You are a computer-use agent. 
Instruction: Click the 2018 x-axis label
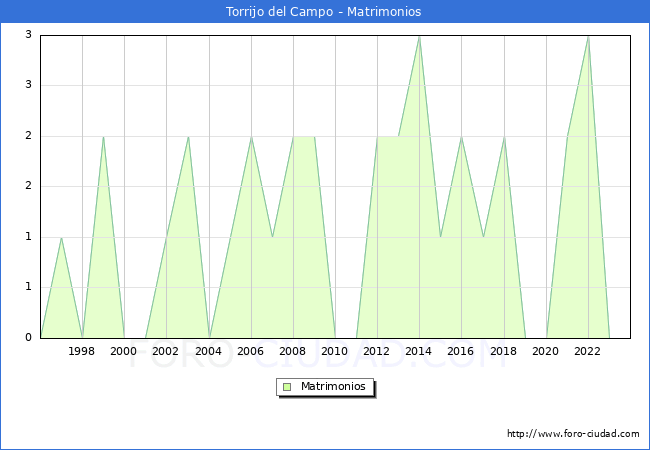(504, 351)
